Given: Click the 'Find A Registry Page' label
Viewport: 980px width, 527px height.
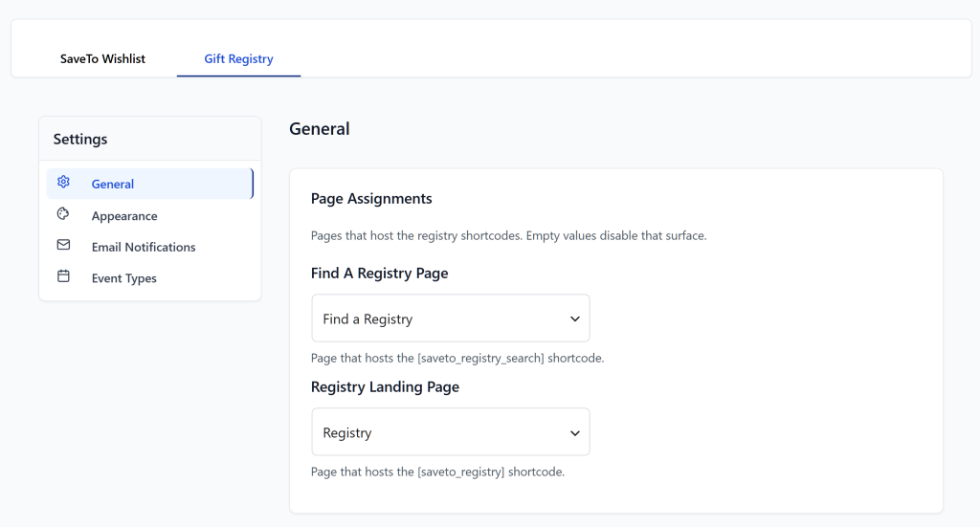Looking at the screenshot, I should point(379,274).
